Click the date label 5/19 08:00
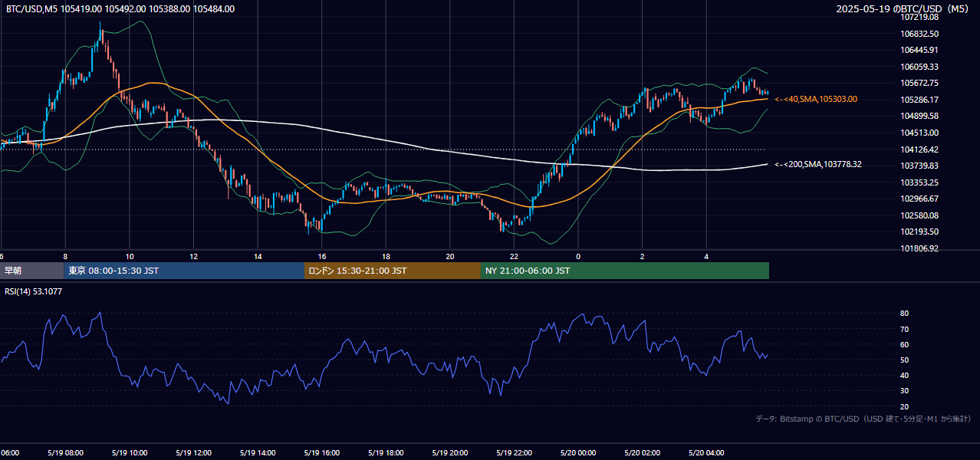The image size is (980, 460). 64,453
